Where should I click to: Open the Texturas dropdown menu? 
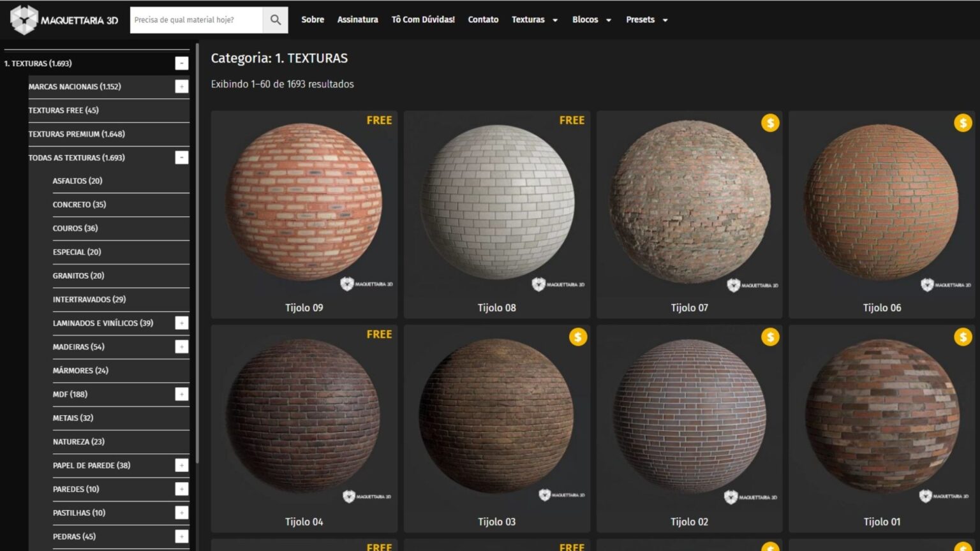click(x=535, y=20)
